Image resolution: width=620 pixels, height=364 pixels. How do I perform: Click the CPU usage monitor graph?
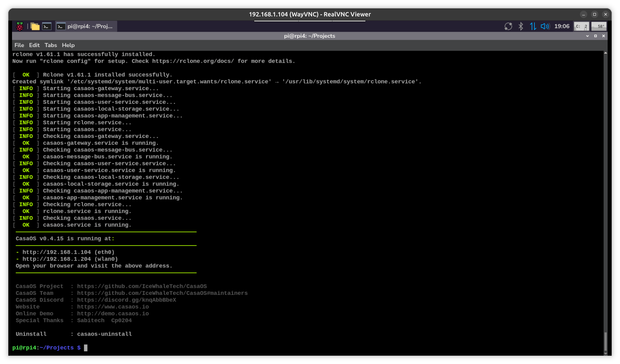coord(581,26)
